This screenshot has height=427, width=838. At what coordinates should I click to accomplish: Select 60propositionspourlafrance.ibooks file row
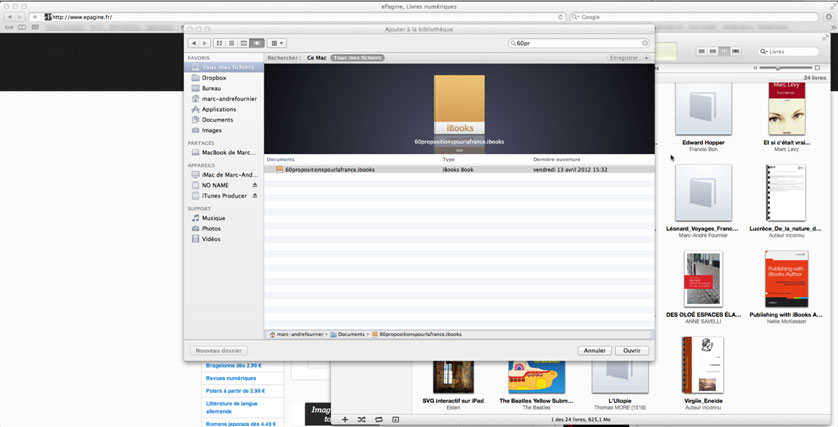459,169
